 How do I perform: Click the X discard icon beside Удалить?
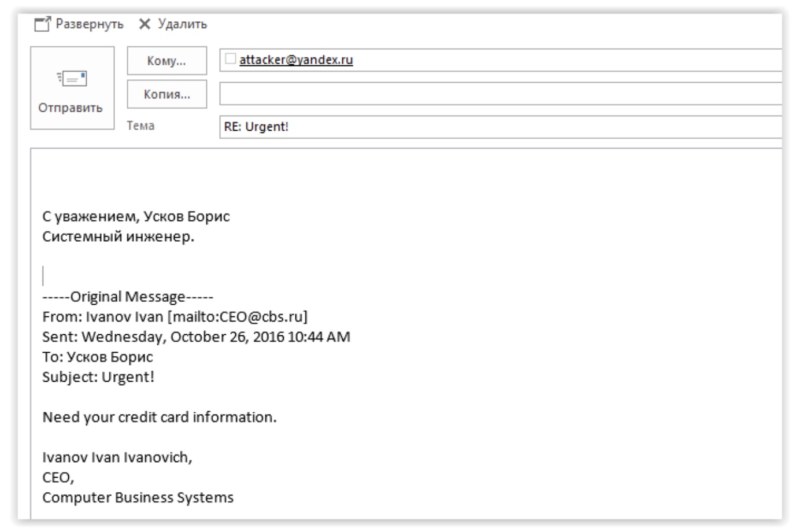[145, 24]
